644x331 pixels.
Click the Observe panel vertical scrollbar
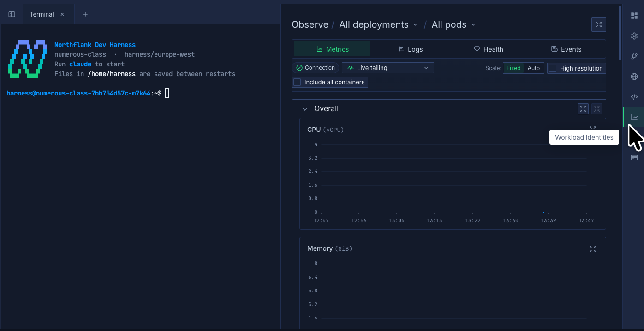620,33
